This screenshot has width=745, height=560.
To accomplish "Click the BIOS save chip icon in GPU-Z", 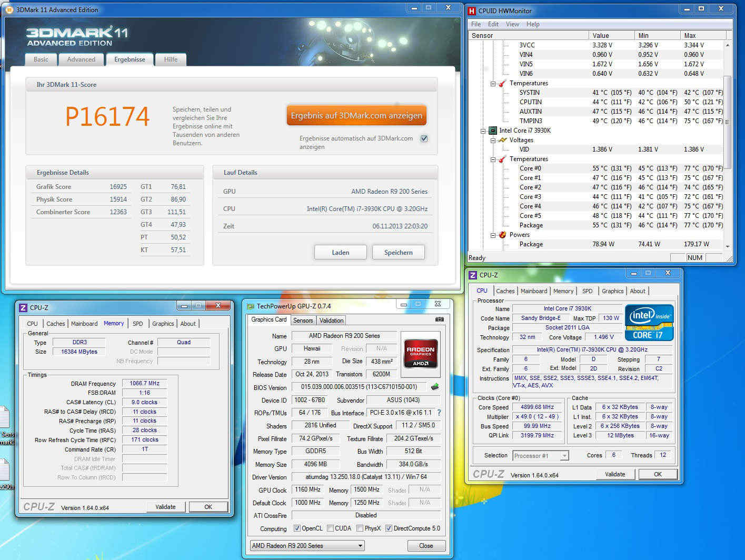I will [435, 387].
